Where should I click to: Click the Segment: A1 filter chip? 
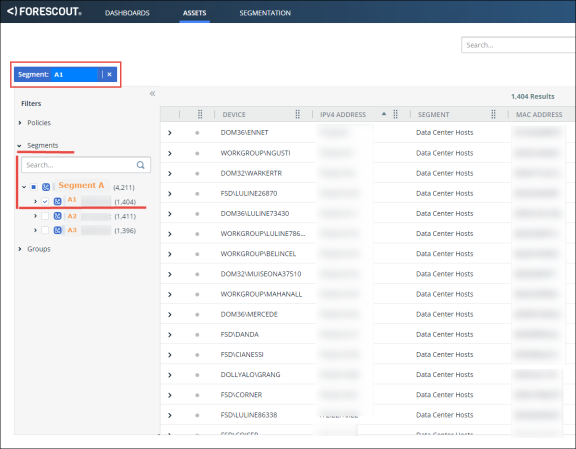[x=65, y=74]
